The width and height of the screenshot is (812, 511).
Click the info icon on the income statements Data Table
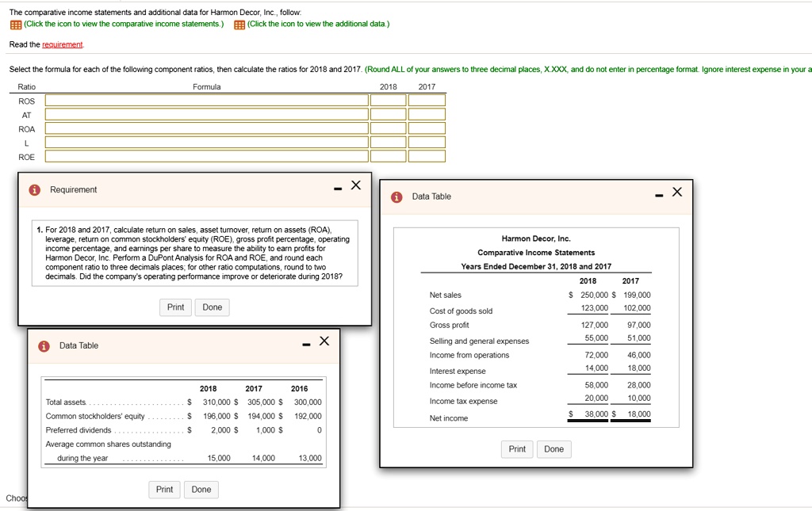(x=396, y=196)
